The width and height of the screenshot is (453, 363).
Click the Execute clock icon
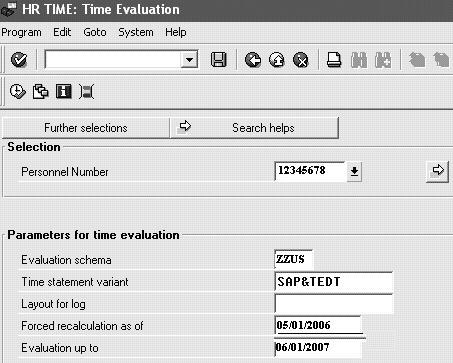tap(17, 91)
